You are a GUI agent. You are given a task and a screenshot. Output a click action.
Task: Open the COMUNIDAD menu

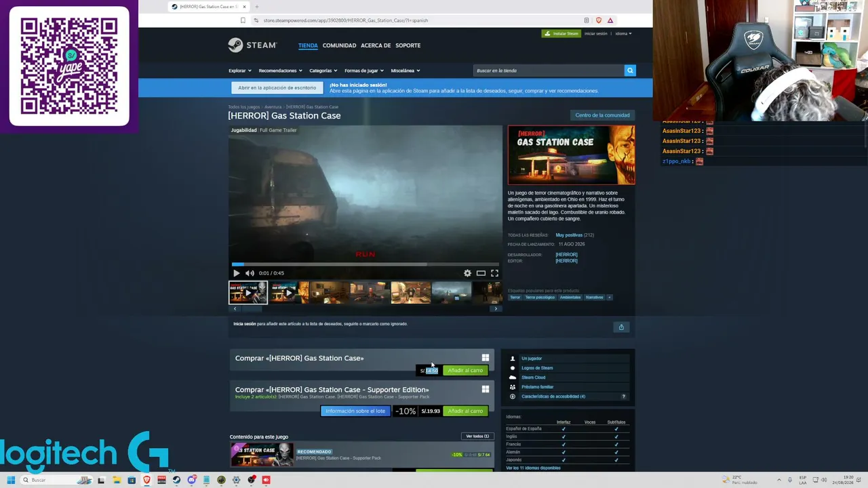(339, 45)
